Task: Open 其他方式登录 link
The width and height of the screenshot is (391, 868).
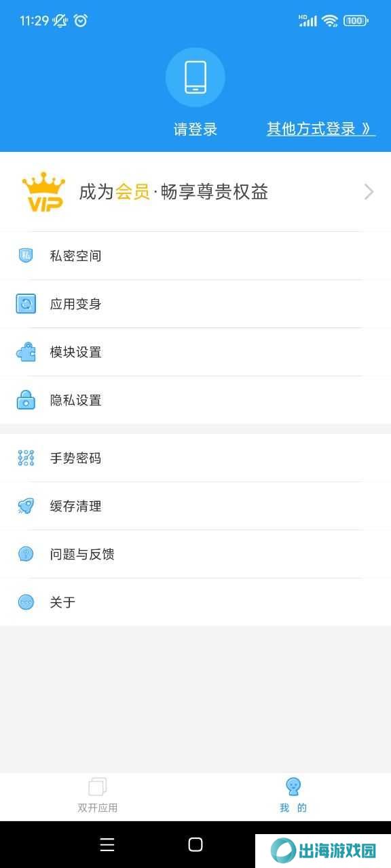Action: (x=321, y=129)
